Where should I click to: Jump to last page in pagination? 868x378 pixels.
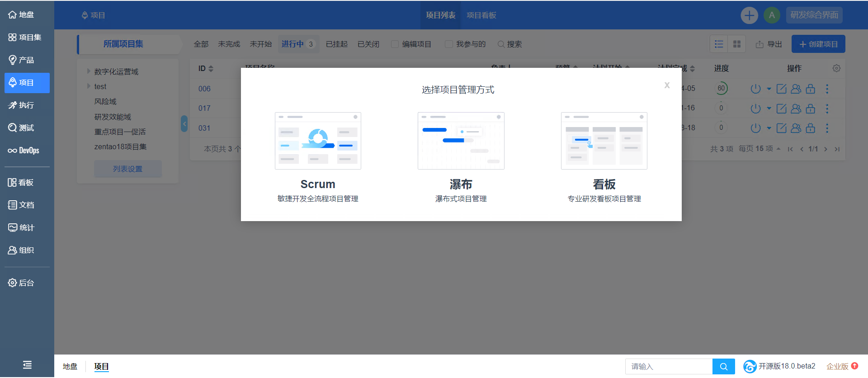[x=837, y=149]
